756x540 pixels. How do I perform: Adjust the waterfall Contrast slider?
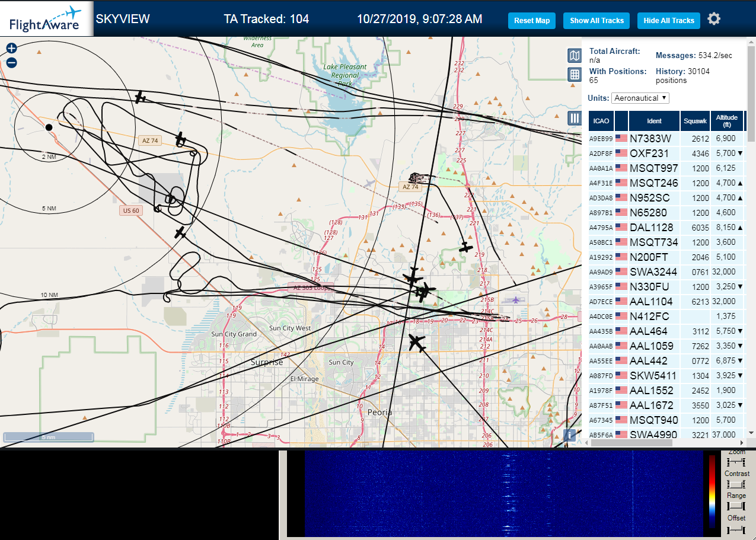pyautogui.click(x=736, y=484)
